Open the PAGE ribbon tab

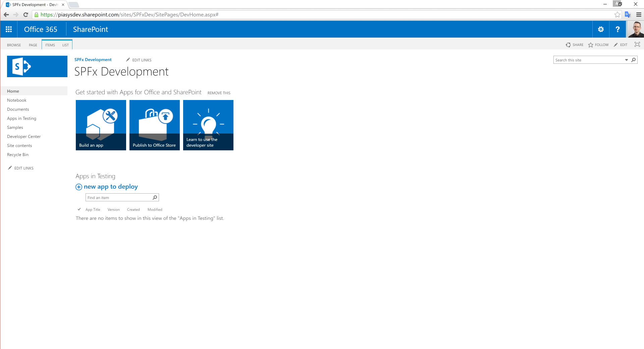33,45
